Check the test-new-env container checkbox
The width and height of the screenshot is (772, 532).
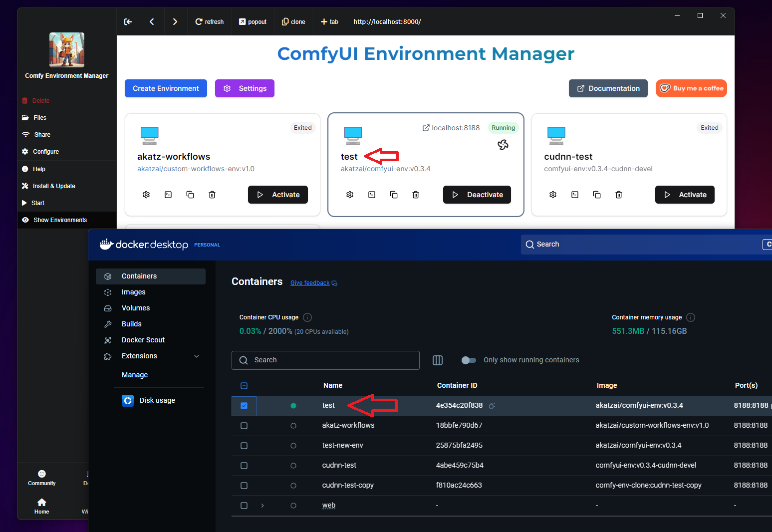pos(244,446)
